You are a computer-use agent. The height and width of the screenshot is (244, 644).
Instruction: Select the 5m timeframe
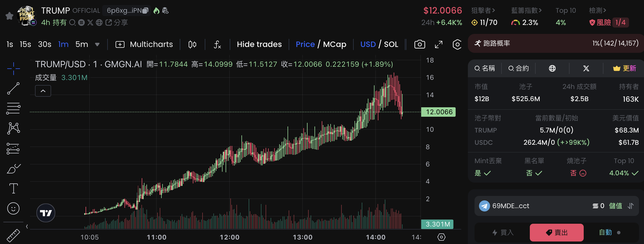[82, 44]
